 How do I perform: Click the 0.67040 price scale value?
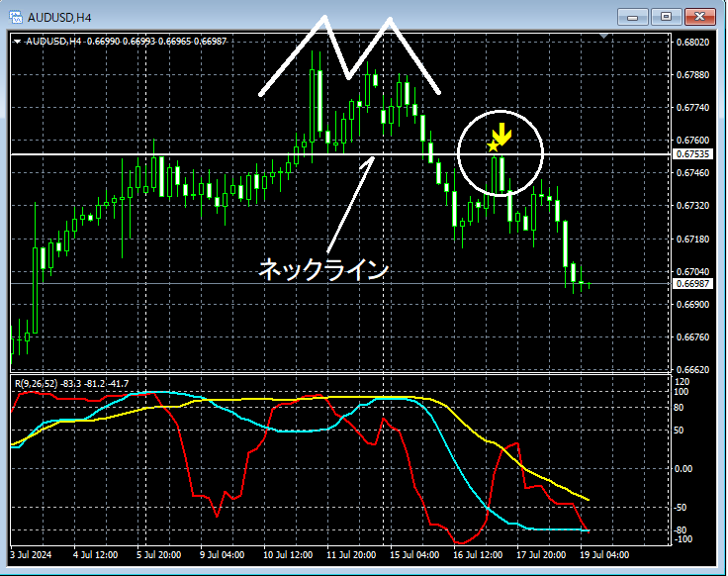click(x=692, y=272)
